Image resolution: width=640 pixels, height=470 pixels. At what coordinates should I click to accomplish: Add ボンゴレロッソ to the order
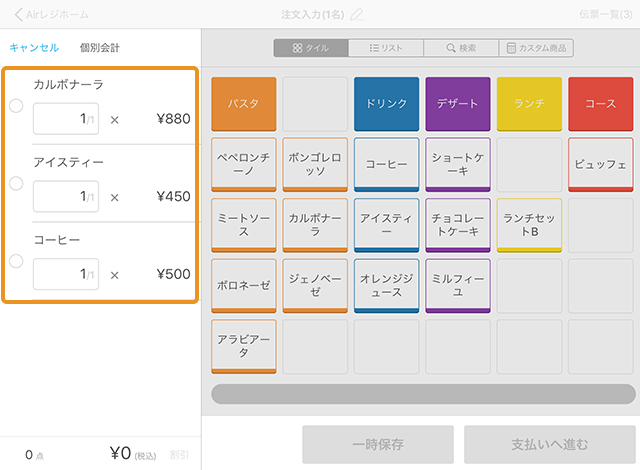pos(315,164)
